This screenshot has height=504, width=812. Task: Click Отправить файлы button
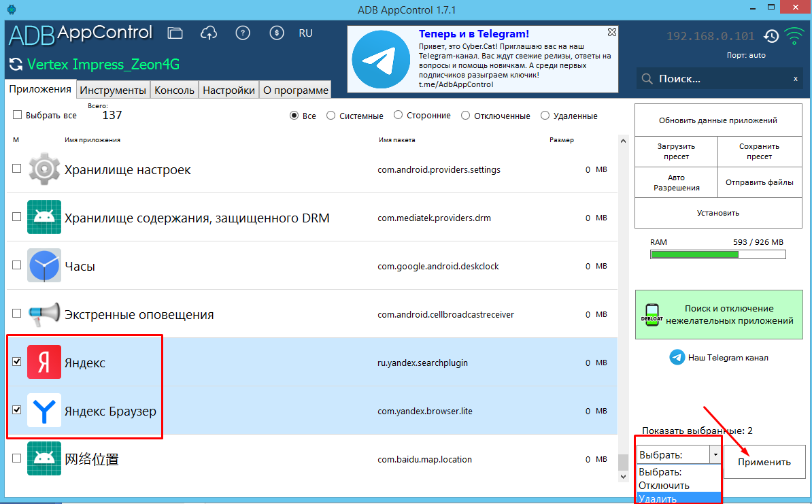coord(760,182)
